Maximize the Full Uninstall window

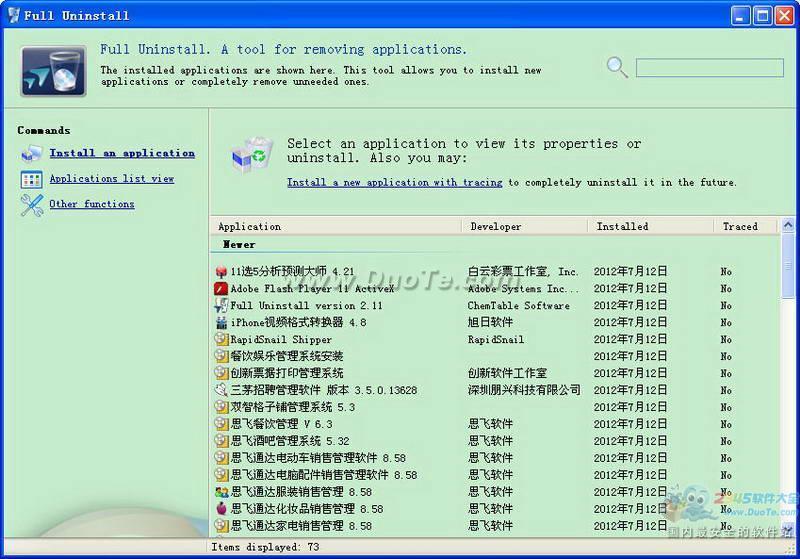(763, 15)
